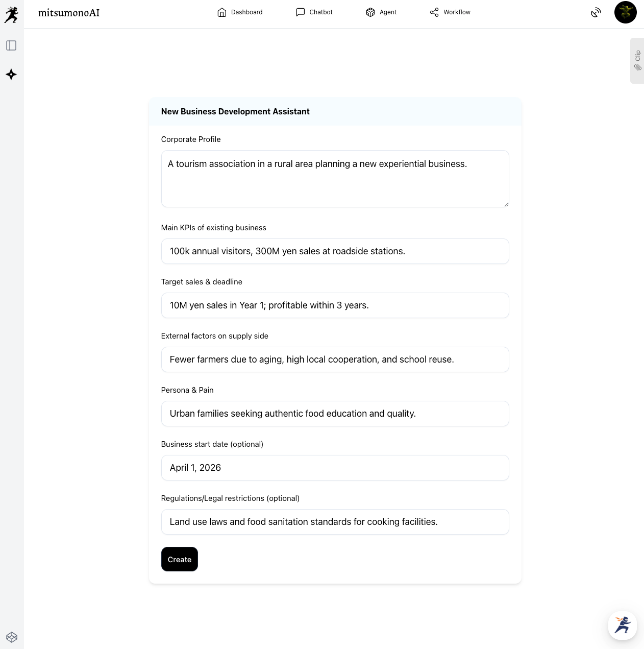Click the cube icon at bottom left
The width and height of the screenshot is (644, 649).
12,637
